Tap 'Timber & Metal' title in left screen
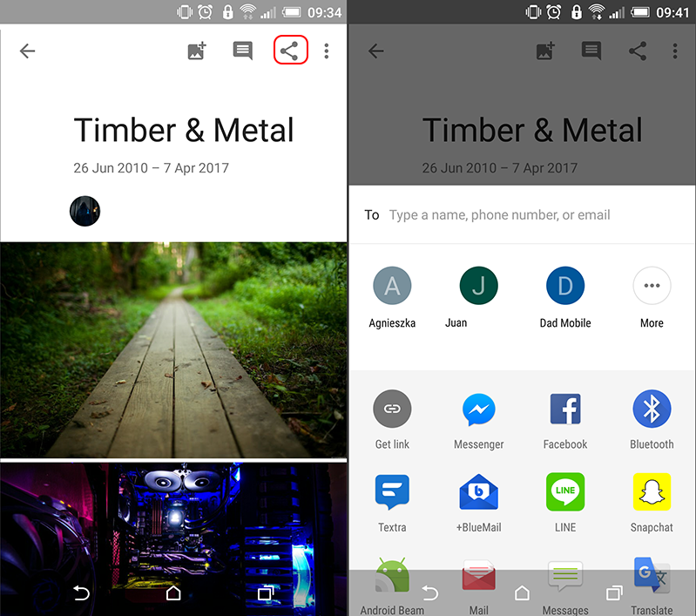Image resolution: width=696 pixels, height=616 pixels. (x=184, y=130)
